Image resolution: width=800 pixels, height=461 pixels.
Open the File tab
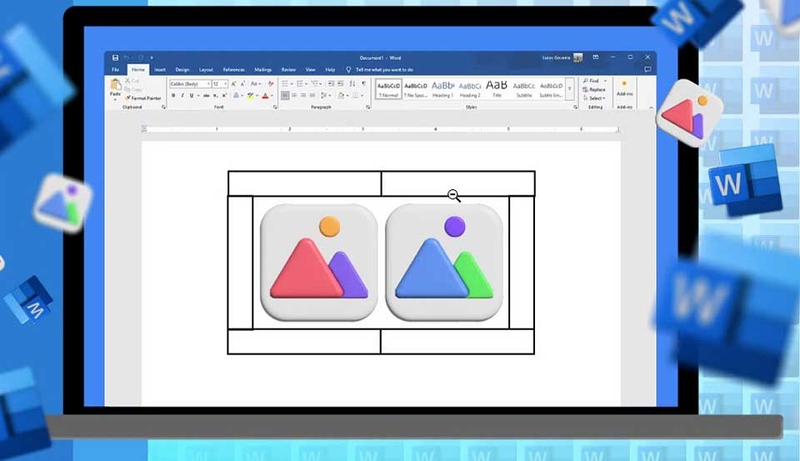116,70
